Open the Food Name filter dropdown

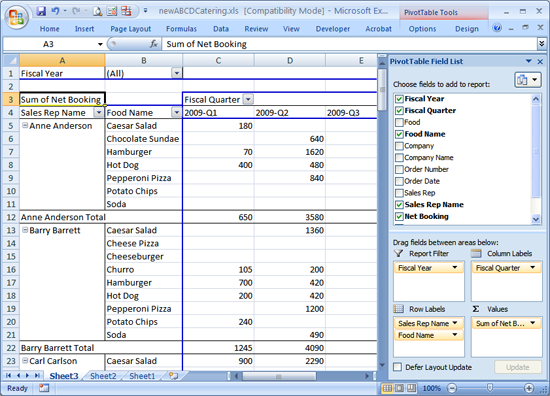(177, 113)
